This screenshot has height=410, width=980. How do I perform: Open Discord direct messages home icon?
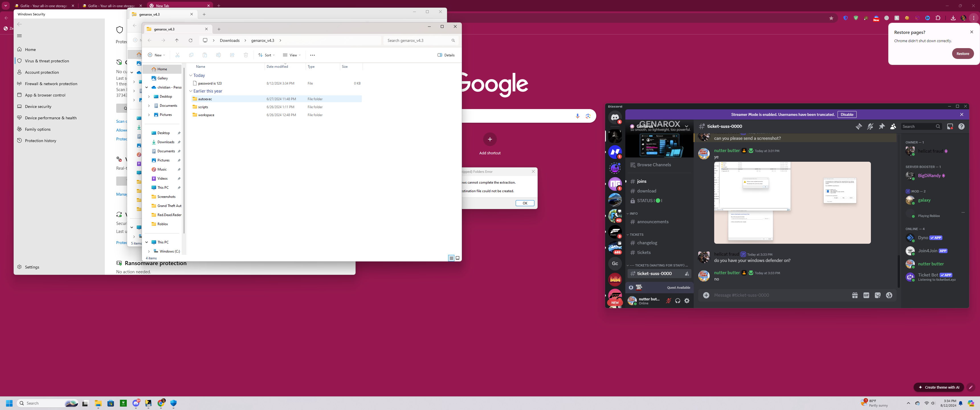click(615, 118)
